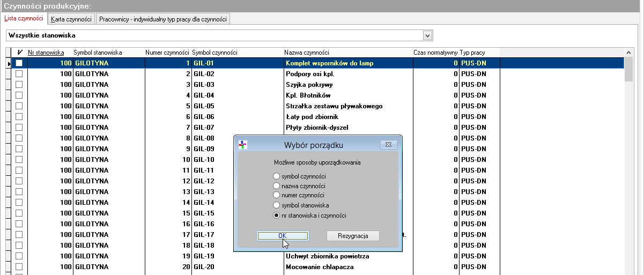The height and width of the screenshot is (275, 644).
Task: Switch to 'Karta czynności' tab
Action: [71, 19]
